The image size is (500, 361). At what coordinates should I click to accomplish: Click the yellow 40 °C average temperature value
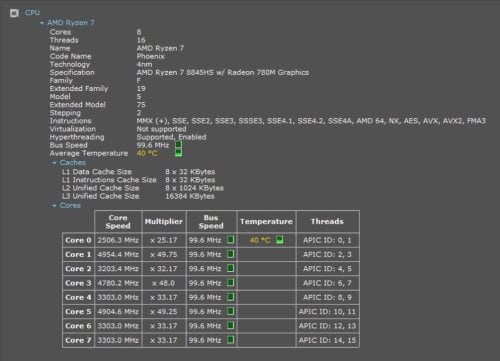pyautogui.click(x=147, y=153)
